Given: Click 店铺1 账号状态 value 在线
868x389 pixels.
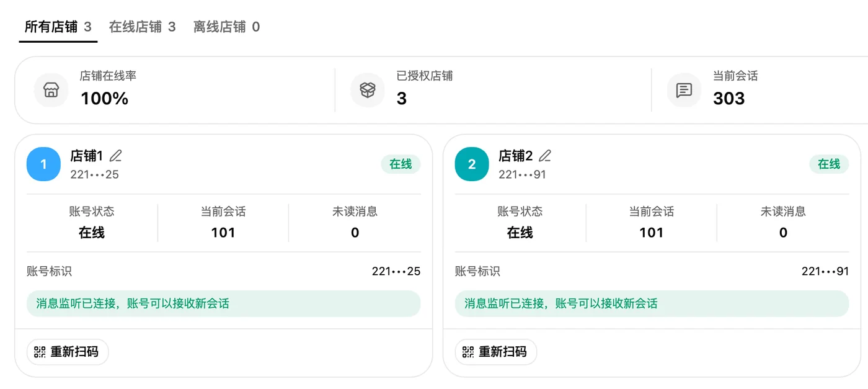Looking at the screenshot, I should tap(92, 233).
